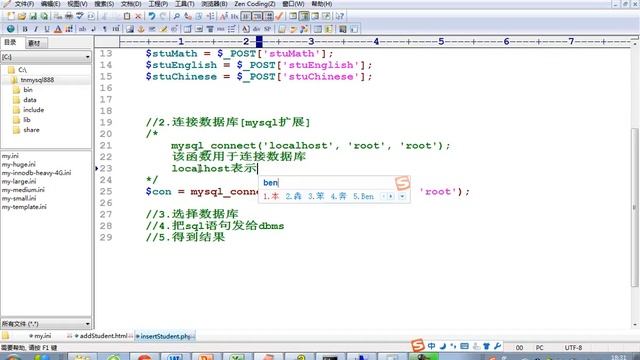640x360 pixels.
Task: Switch to the my.ini document tab
Action: pyautogui.click(x=40, y=336)
